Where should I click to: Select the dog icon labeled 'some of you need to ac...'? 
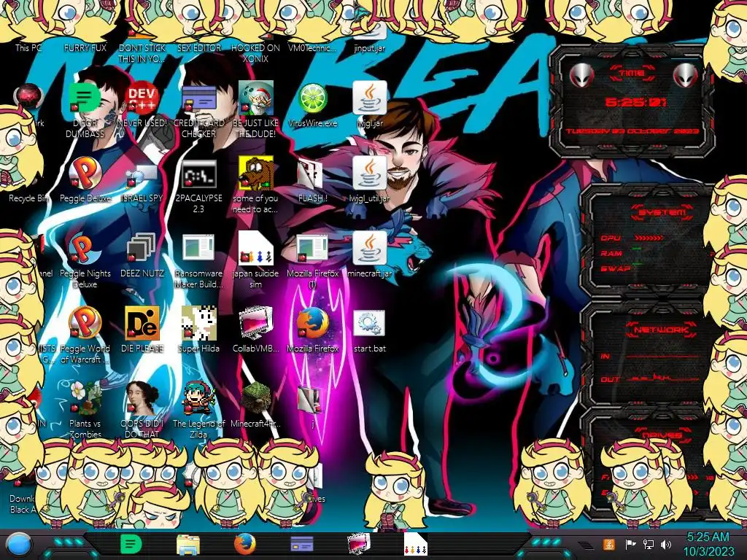[256, 174]
